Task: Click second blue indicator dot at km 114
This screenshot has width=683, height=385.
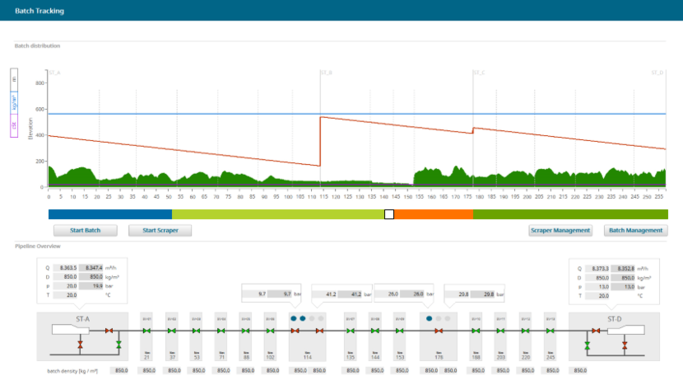Action: click(303, 318)
